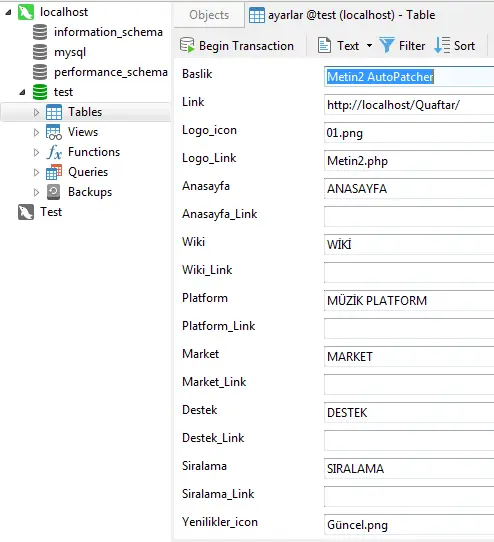Image resolution: width=494 pixels, height=542 pixels.
Task: Collapse the test database node
Action: 22,92
